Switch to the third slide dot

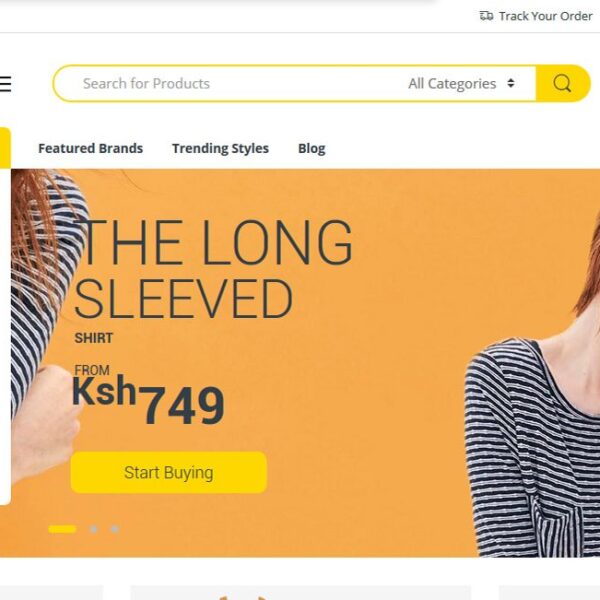point(115,529)
